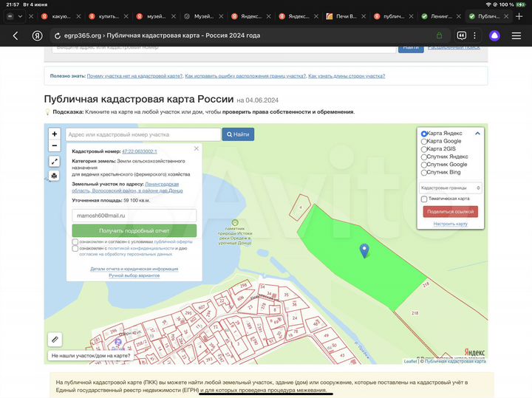Open cadastral number 47:22:0633002:1 link

(140, 151)
